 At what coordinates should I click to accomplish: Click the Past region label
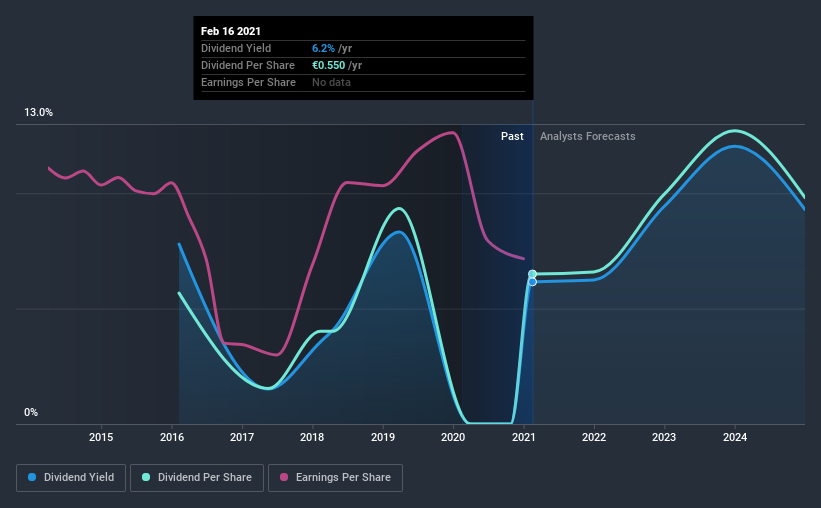(x=512, y=136)
